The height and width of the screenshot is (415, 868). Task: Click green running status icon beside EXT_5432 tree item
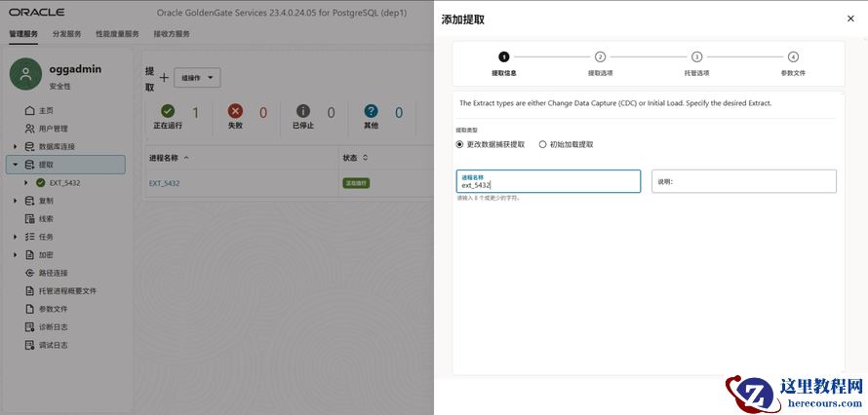[40, 183]
